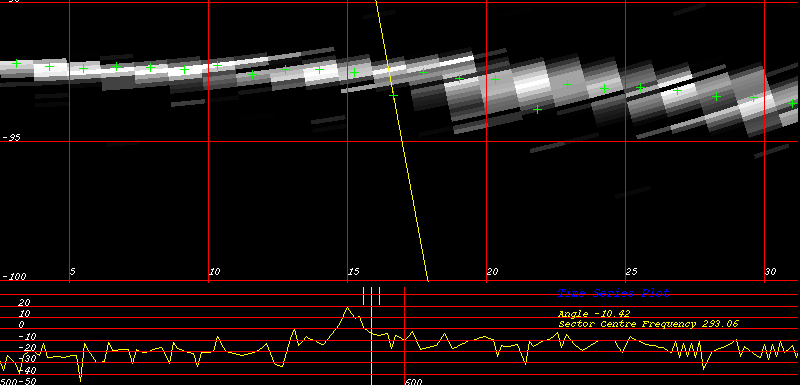Click the -95 bearing axis label

[x=11, y=137]
